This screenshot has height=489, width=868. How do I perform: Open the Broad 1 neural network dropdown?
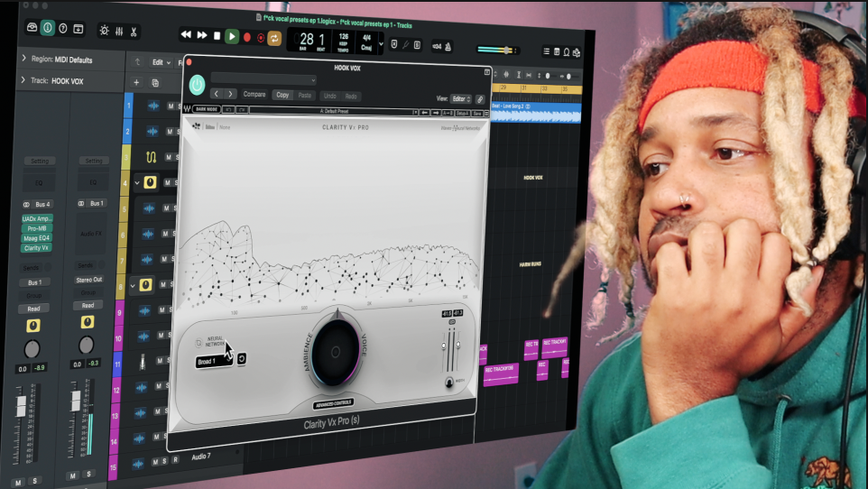click(x=214, y=362)
